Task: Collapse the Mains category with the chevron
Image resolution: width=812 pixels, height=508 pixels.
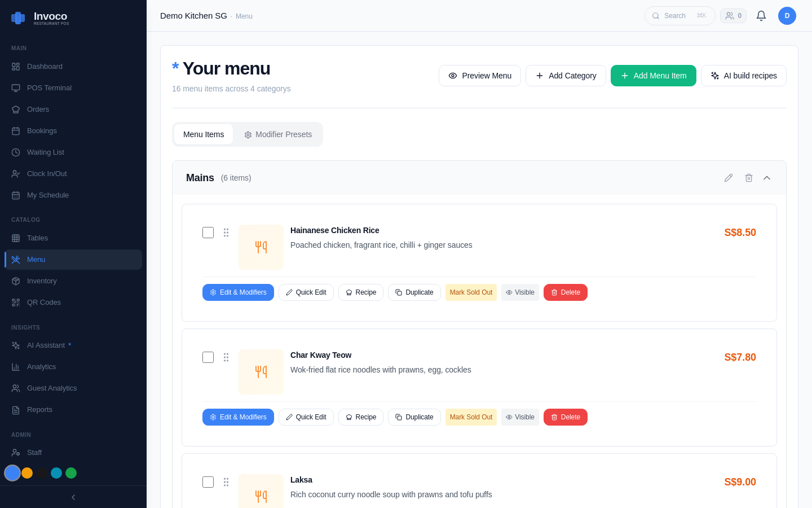Action: [767, 178]
